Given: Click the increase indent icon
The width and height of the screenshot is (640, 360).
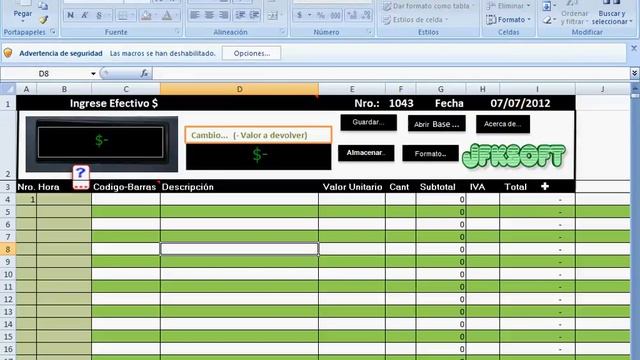Looking at the screenshot, I should coord(255,15).
